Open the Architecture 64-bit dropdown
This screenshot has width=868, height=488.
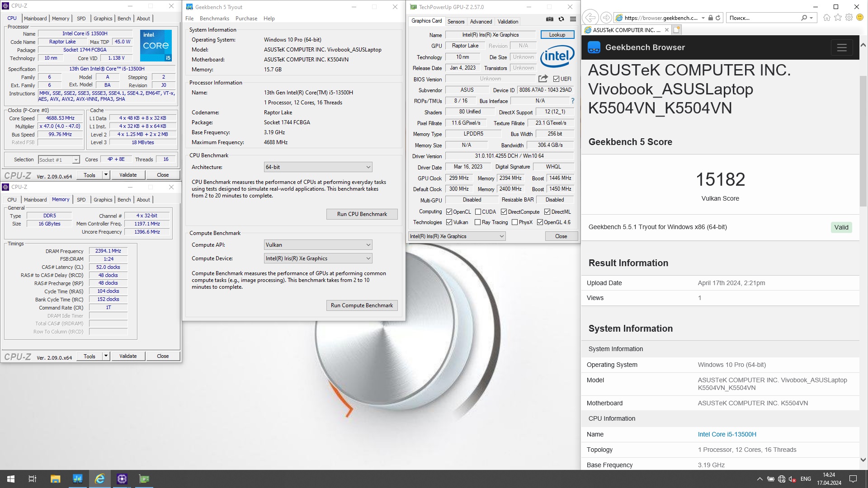(x=318, y=167)
